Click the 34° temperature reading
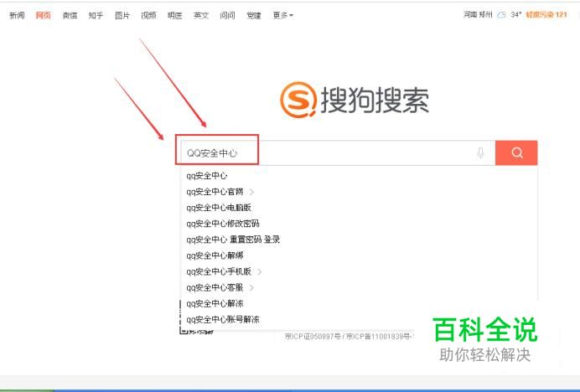This screenshot has height=392, width=580. (515, 15)
